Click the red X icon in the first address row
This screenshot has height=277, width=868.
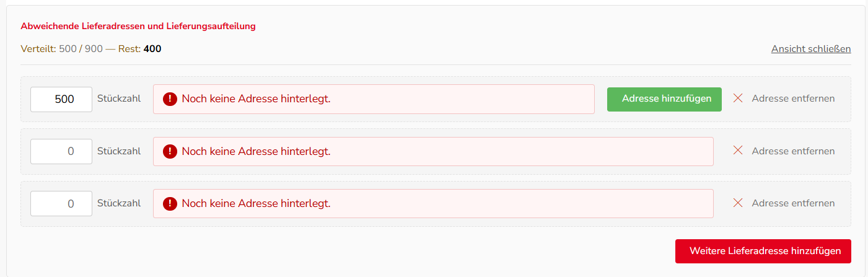(738, 99)
